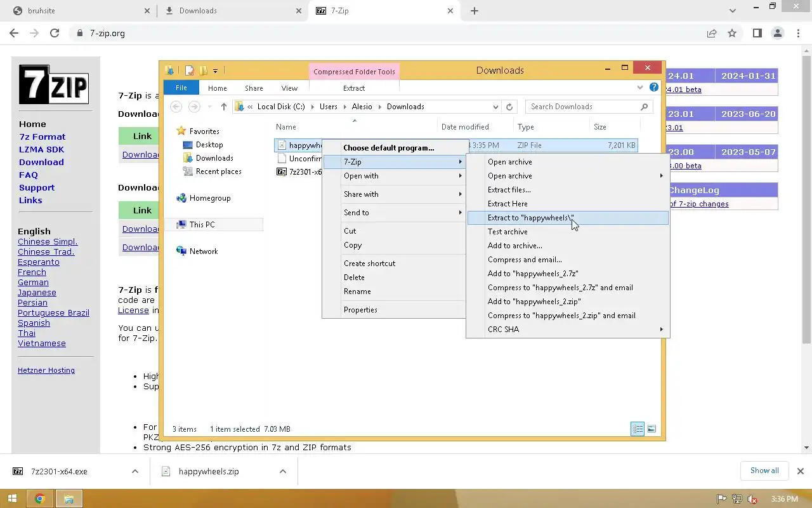Viewport: 812px width, 508px height.
Task: Open the Extract ribbon tab
Action: coord(354,88)
